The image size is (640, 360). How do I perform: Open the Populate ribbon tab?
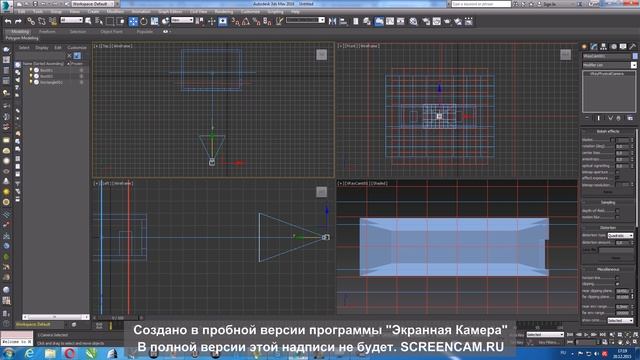(x=144, y=31)
